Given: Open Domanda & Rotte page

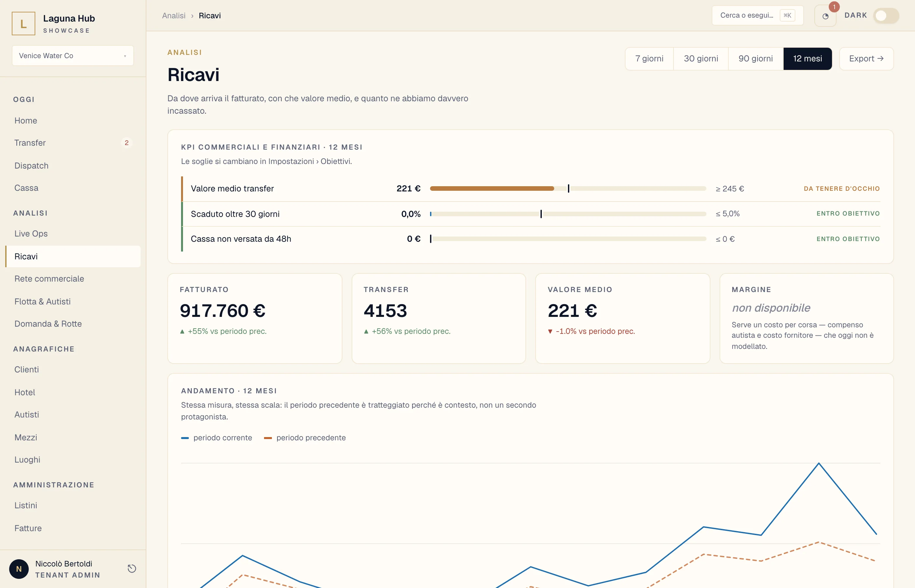Looking at the screenshot, I should pyautogui.click(x=73, y=324).
